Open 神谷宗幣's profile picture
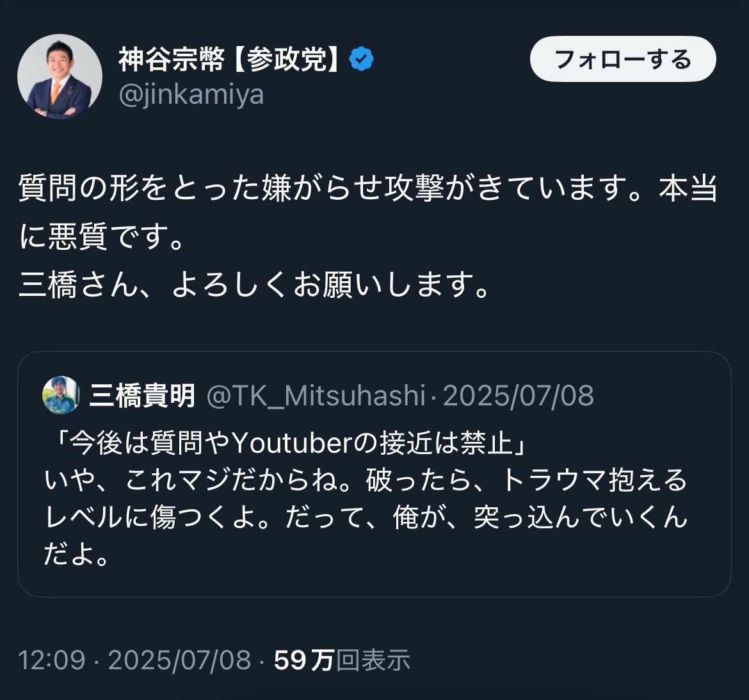This screenshot has height=700, width=749. 60,77
